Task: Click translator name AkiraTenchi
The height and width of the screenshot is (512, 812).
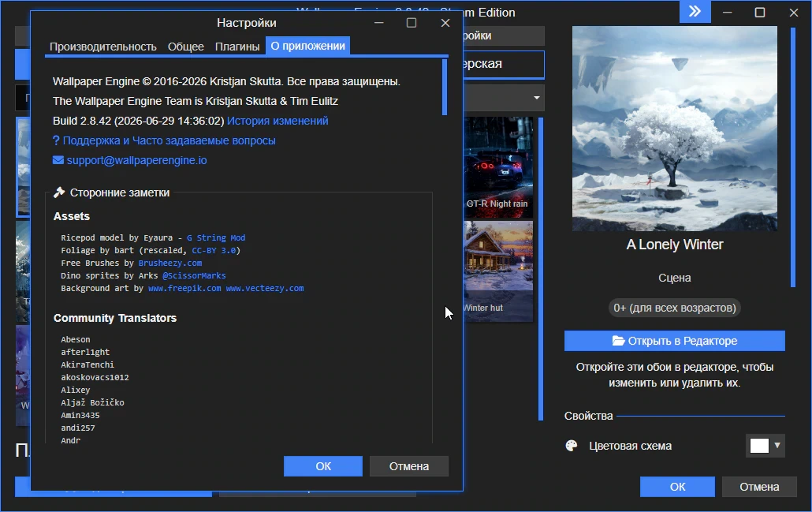Action: (88, 364)
